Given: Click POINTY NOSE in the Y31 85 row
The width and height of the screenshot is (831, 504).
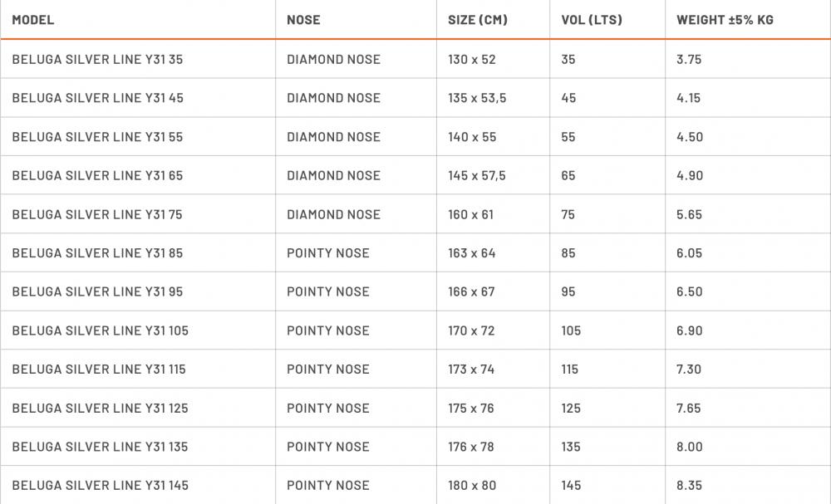Looking at the screenshot, I should [x=328, y=253].
